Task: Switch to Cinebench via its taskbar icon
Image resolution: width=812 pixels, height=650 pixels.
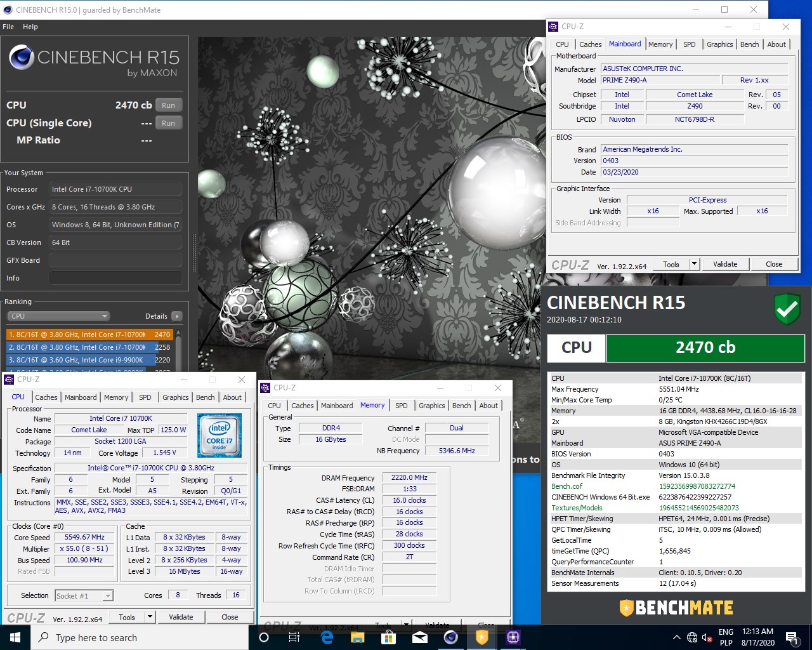Action: 451,637
